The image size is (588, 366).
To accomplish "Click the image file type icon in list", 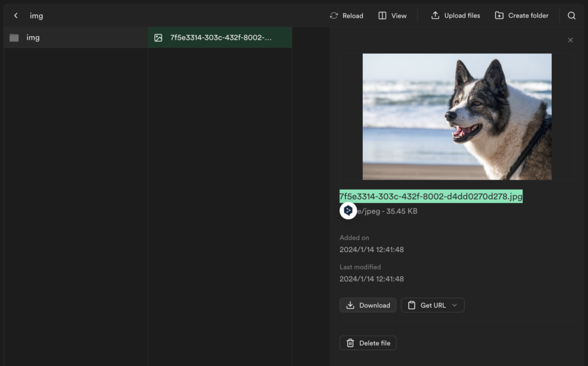I will [158, 38].
